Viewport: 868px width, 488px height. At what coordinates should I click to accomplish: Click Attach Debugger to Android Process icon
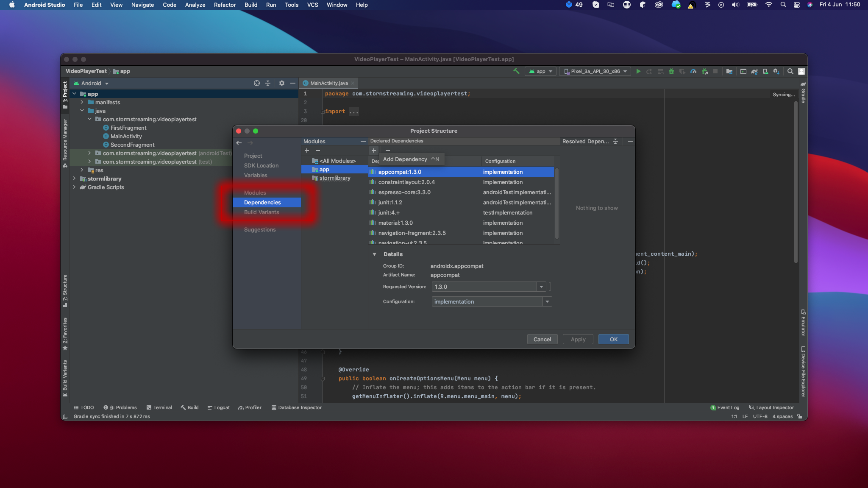tap(704, 71)
